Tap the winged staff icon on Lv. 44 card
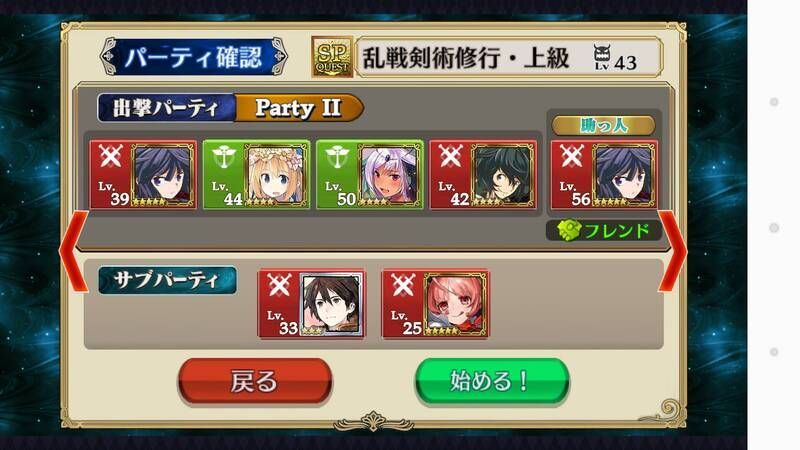Screen dimensions: 800x450 pyautogui.click(x=223, y=156)
